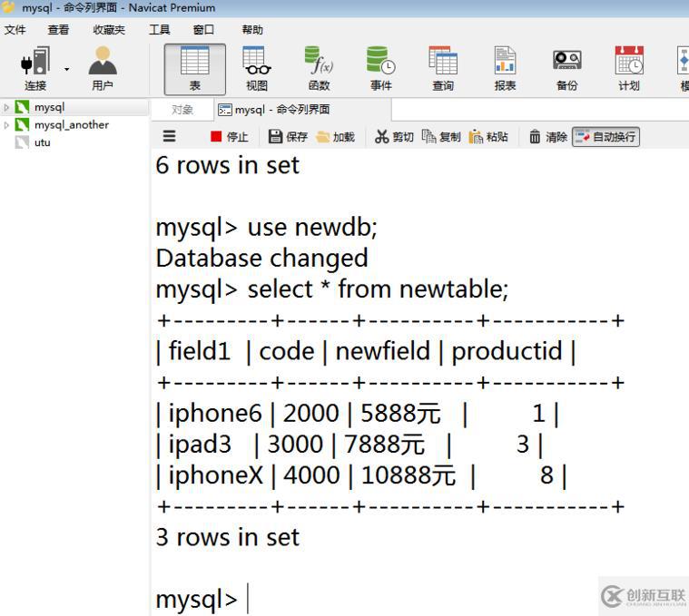Open the 函数 (Function) objects
The height and width of the screenshot is (616, 689).
[319, 68]
